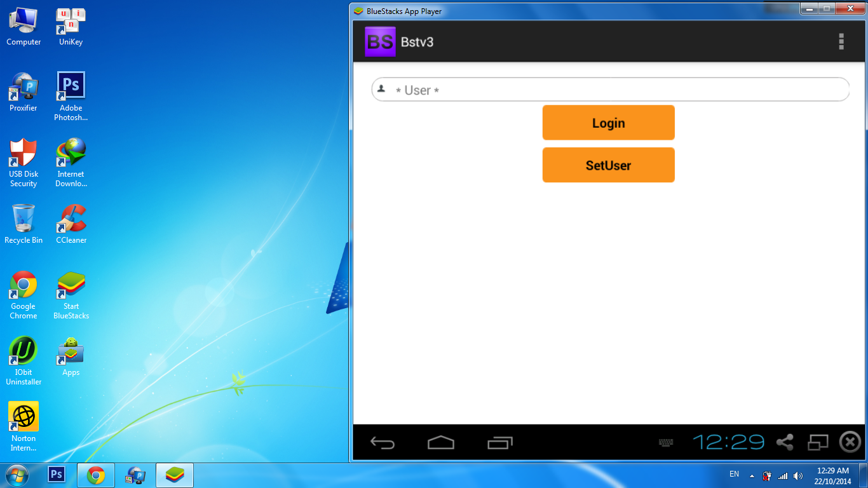Image resolution: width=868 pixels, height=488 pixels.
Task: Select the Computer desktop icon
Action: 24,27
